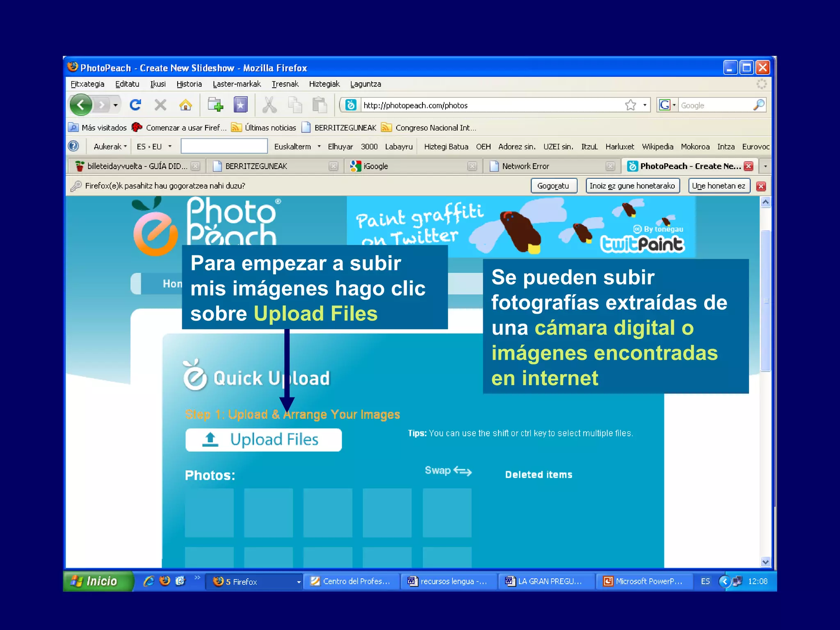Bookmark this page with star icon
840x630 pixels.
pyautogui.click(x=630, y=105)
